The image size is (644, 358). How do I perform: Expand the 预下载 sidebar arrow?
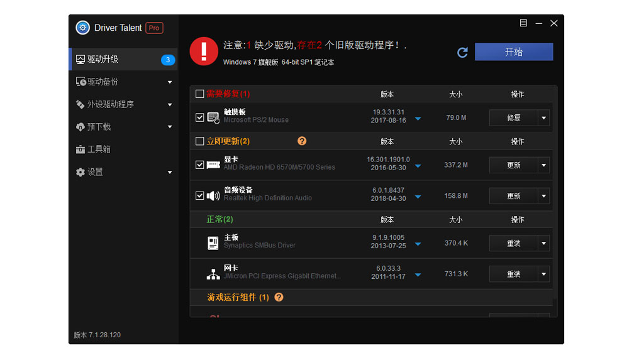(x=170, y=127)
